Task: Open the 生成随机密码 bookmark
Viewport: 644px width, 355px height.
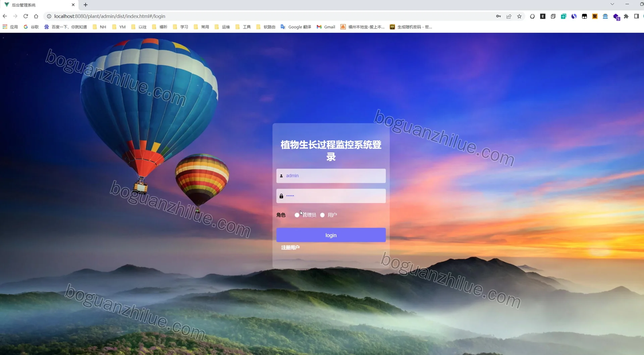Action: coord(411,27)
